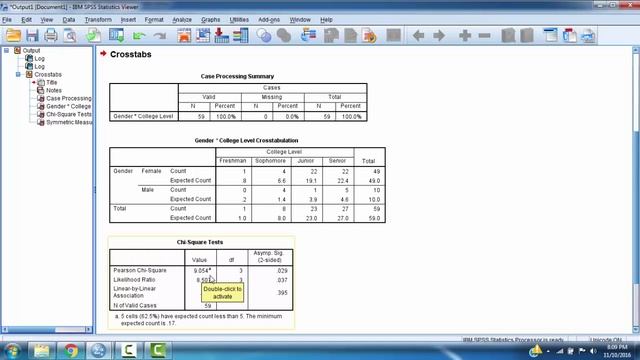Image resolution: width=640 pixels, height=360 pixels.
Task: Open the Transform menu
Action: coord(98,20)
